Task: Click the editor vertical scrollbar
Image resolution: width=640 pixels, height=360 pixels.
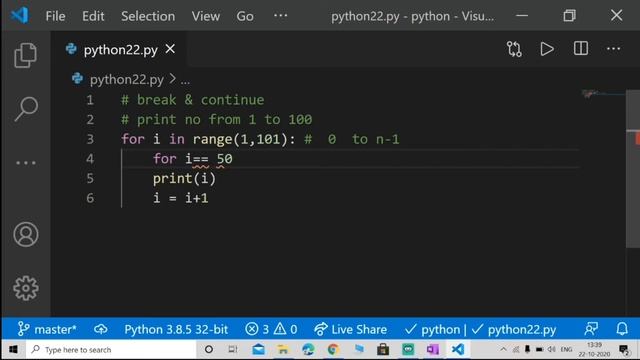Action: (633, 168)
